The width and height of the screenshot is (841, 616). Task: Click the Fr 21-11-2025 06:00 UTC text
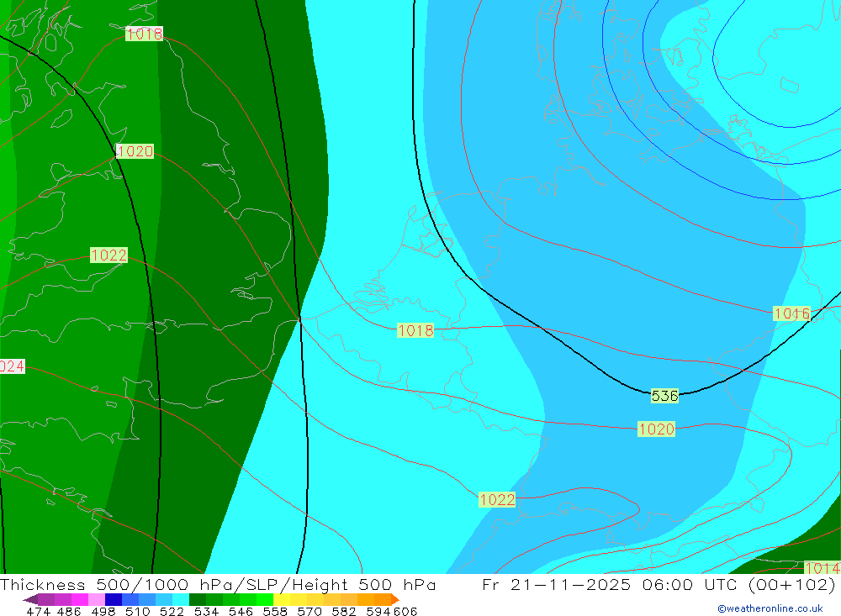point(611,584)
